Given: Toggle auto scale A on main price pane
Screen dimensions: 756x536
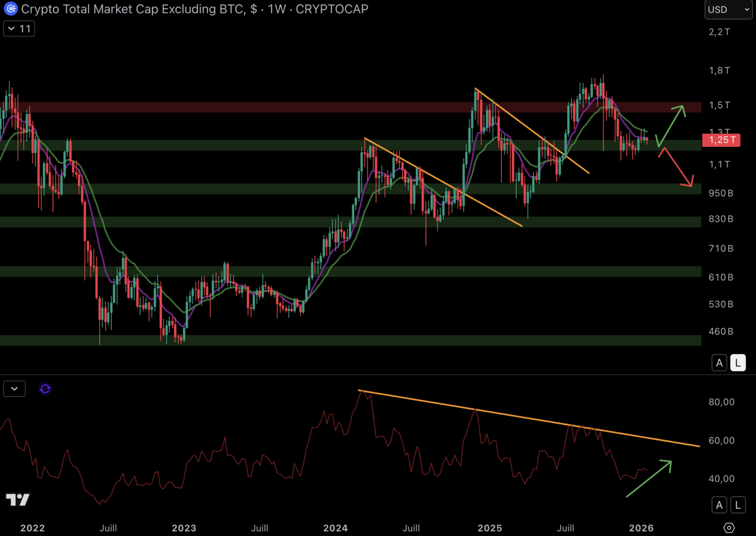Looking at the screenshot, I should 719,363.
